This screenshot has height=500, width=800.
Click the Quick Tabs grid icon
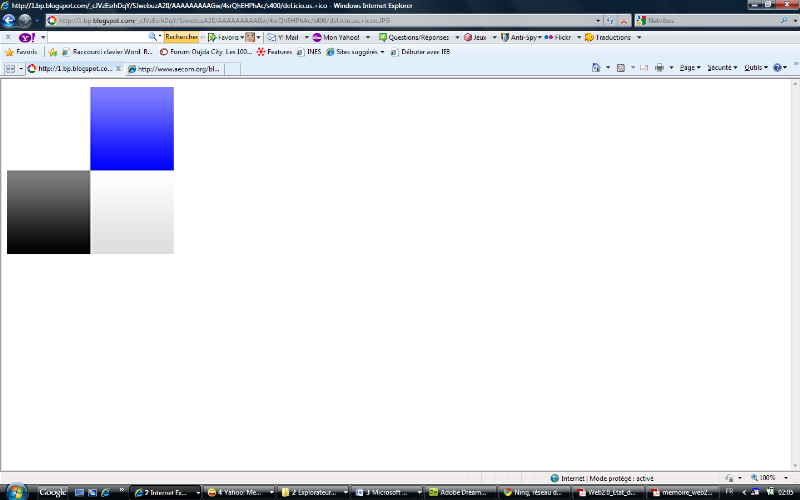[10, 68]
